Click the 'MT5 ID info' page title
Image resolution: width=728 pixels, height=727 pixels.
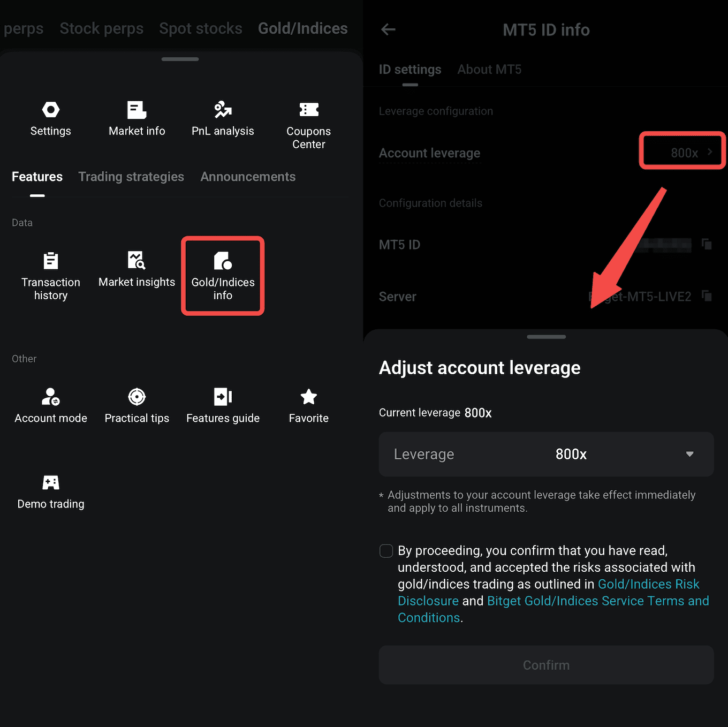coord(546,30)
